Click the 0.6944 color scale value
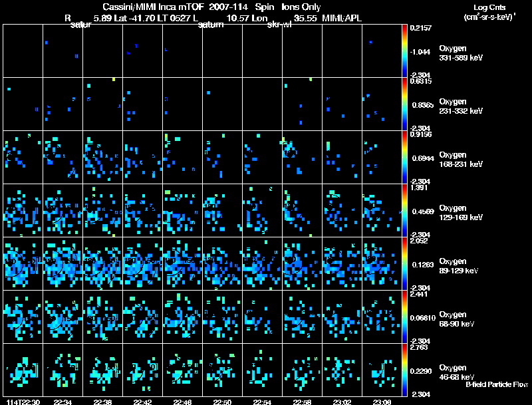Image resolution: width=532 pixels, height=405 pixels. [x=423, y=158]
